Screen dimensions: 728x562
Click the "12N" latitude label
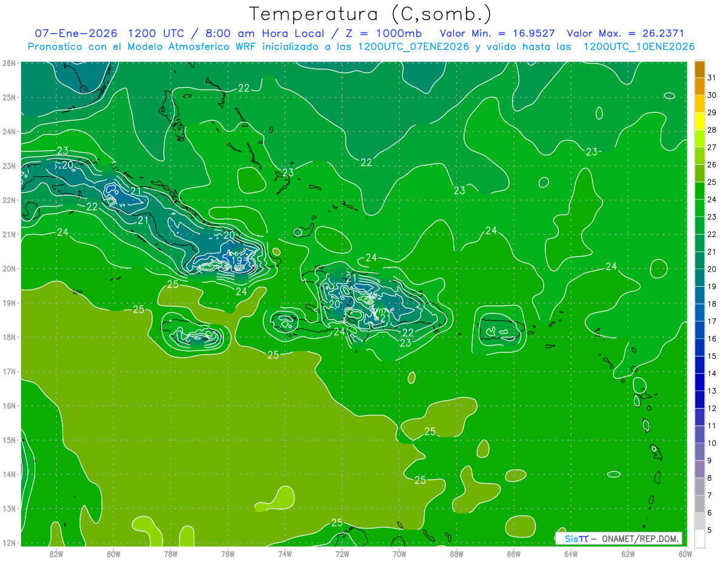(9, 543)
